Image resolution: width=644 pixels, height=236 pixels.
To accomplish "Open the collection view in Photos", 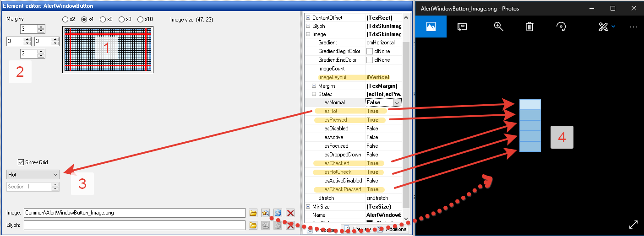I will [431, 27].
